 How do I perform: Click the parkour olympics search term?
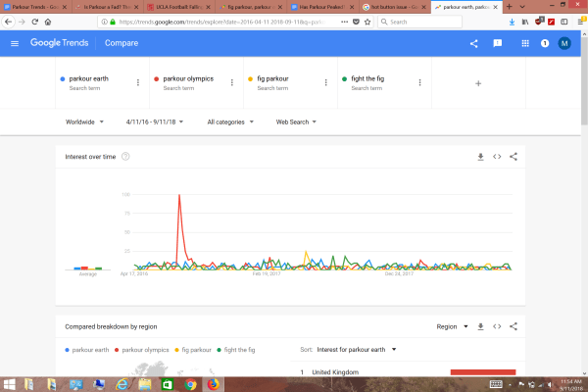click(x=187, y=78)
